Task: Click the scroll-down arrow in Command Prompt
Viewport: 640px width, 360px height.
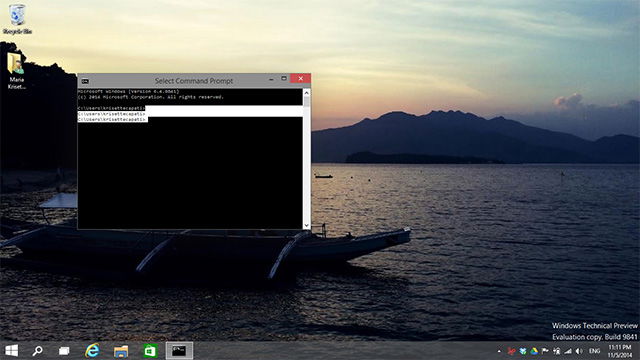Action: point(307,225)
